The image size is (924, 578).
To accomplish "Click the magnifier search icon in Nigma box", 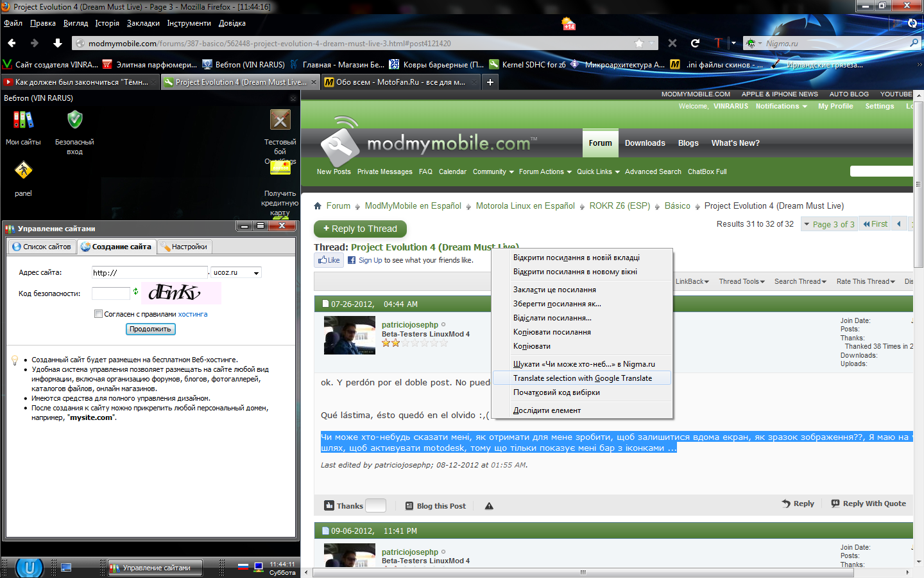I will 914,43.
